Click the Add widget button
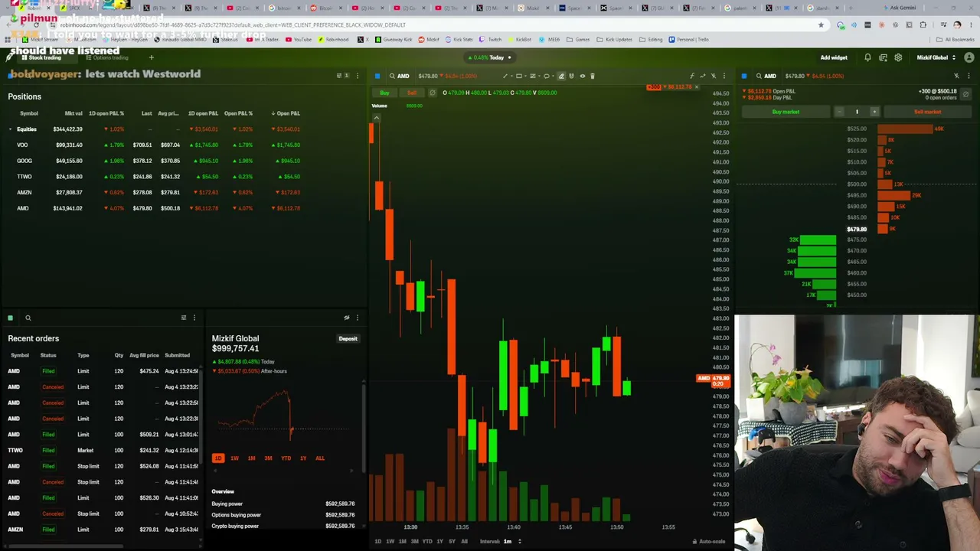980x551 pixels. pos(834,57)
